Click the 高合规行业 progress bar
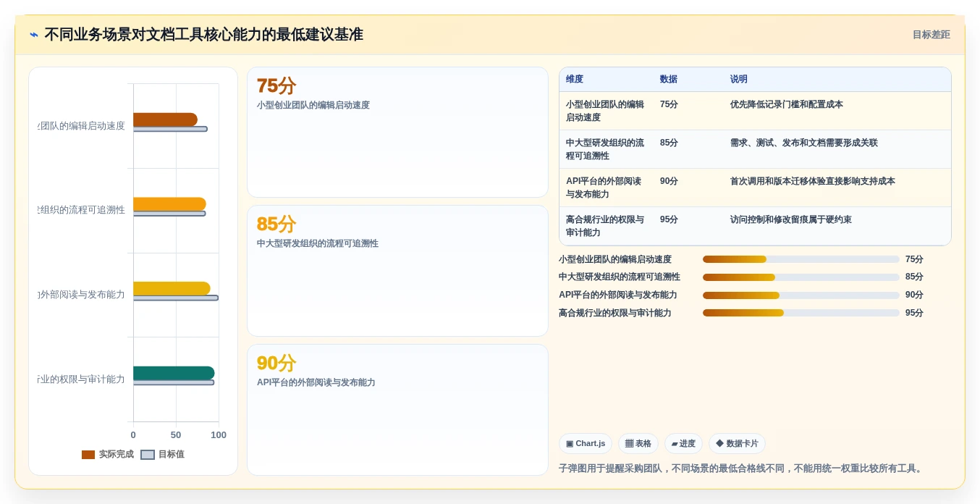Screen dimensions: 980x504 (x=801, y=313)
